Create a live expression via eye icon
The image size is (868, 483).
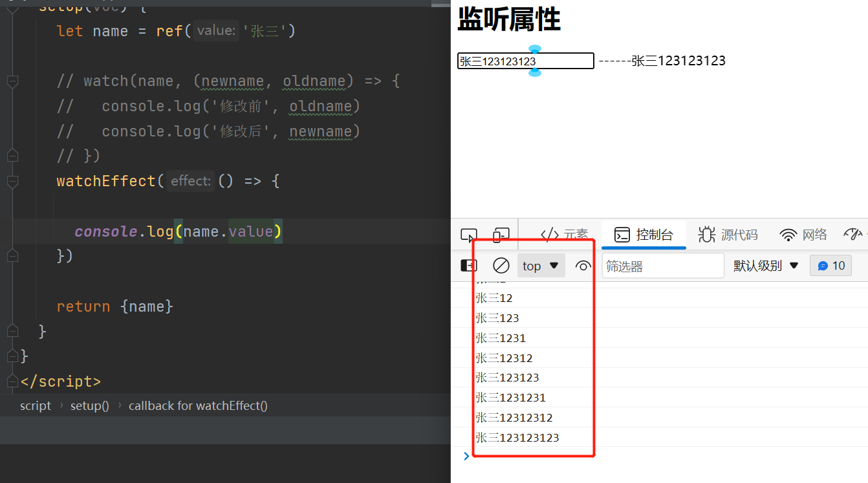click(583, 266)
